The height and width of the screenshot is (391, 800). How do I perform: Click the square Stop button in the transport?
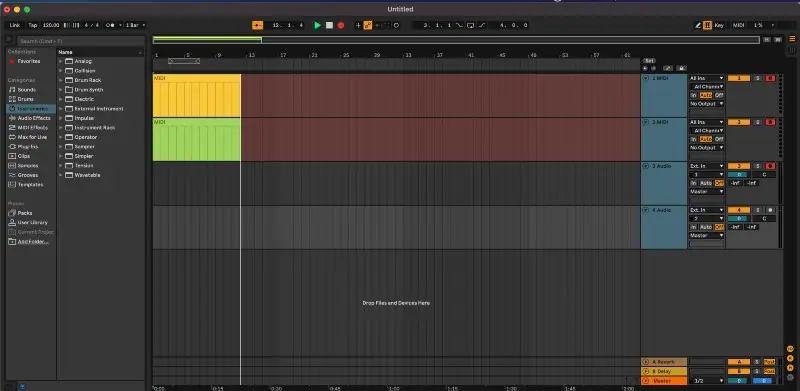click(x=330, y=25)
